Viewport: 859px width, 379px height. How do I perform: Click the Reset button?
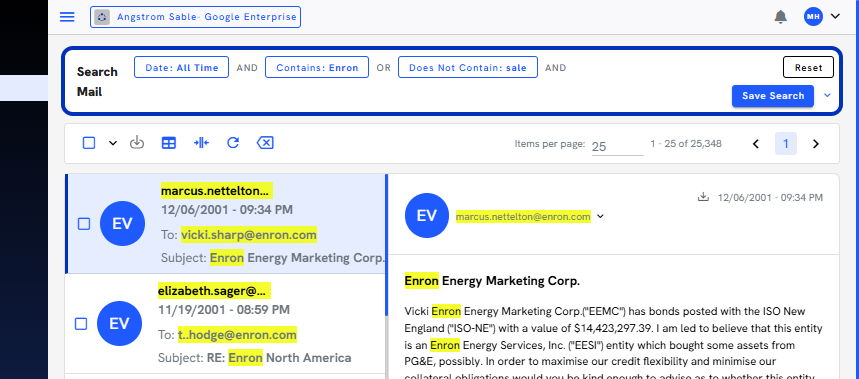coord(809,67)
